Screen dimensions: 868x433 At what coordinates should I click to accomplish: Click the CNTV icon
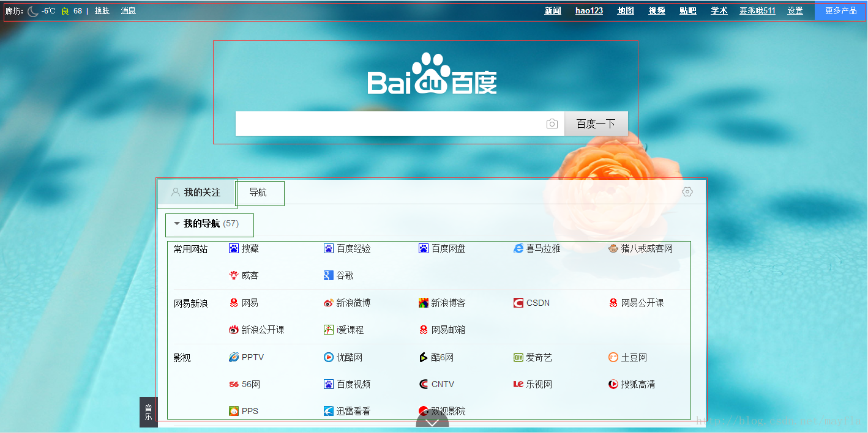tap(424, 384)
